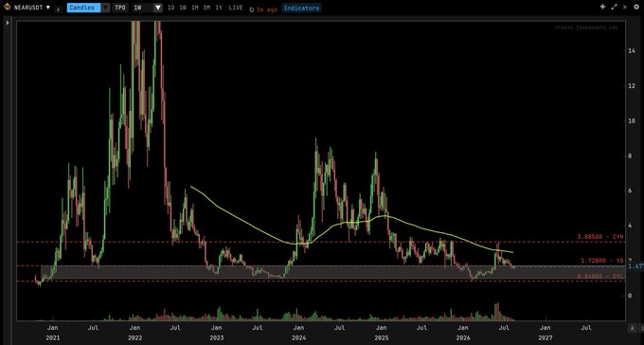Toggle LIVE mode
This screenshot has width=644, height=345.
click(236, 8)
